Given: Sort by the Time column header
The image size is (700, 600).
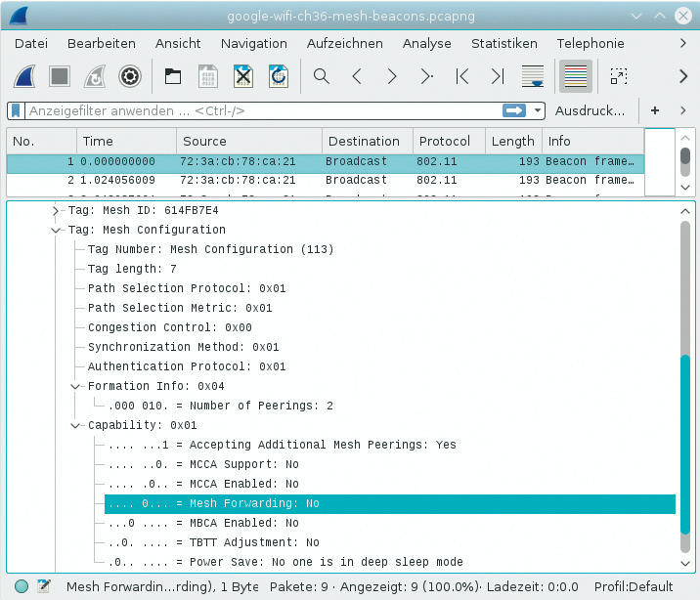Looking at the screenshot, I should [126, 141].
